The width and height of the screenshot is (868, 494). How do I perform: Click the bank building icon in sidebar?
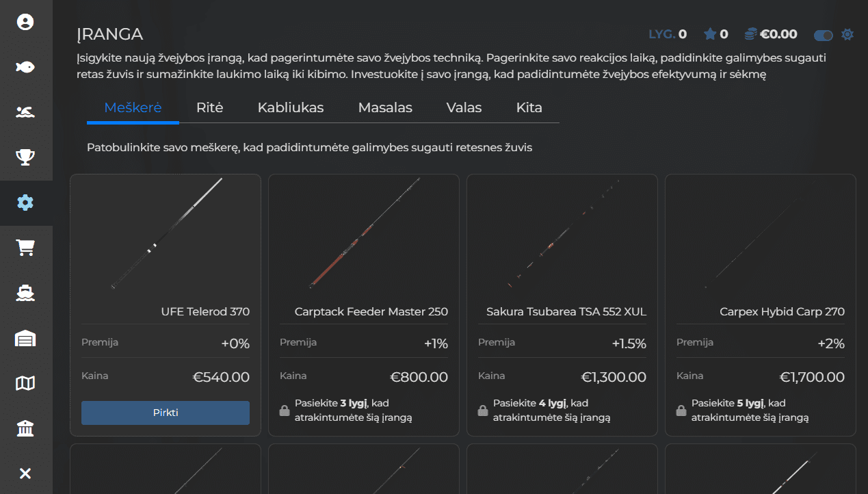click(x=25, y=428)
